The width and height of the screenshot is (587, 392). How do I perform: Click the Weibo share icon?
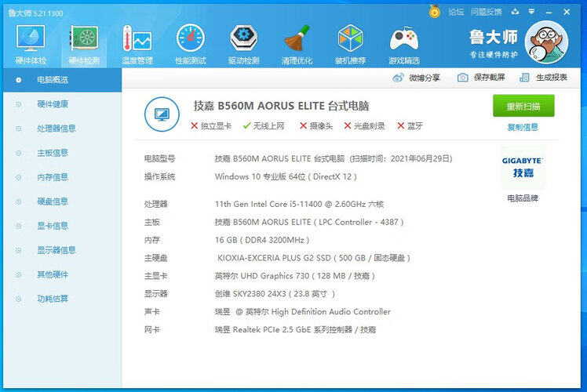point(398,78)
